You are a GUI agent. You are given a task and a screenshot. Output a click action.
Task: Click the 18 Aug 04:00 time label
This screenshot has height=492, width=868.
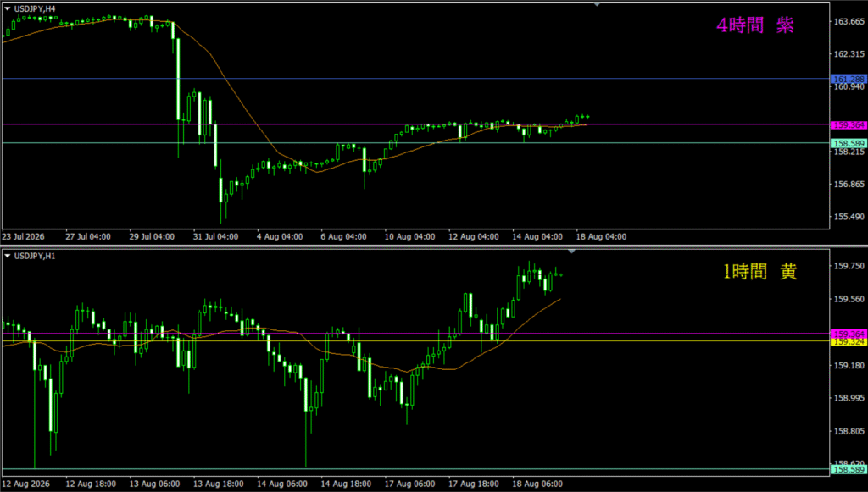point(601,236)
